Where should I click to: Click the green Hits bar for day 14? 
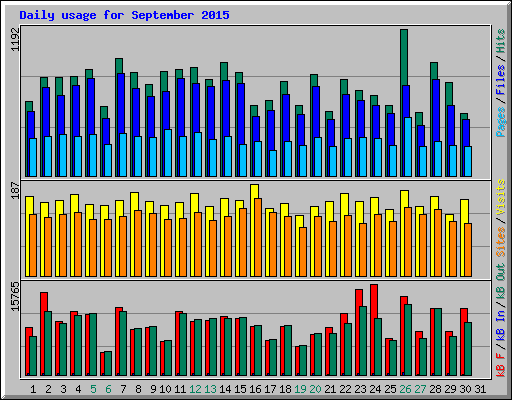[x=224, y=71]
